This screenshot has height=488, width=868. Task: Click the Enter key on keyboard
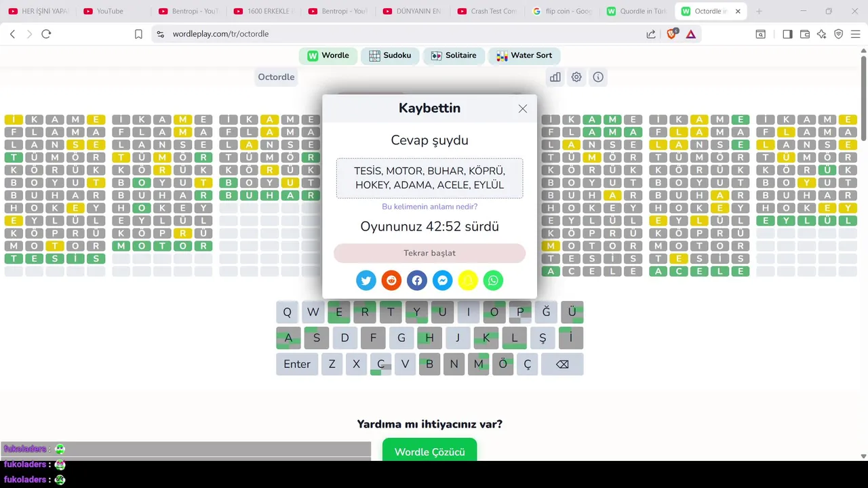coord(297,364)
